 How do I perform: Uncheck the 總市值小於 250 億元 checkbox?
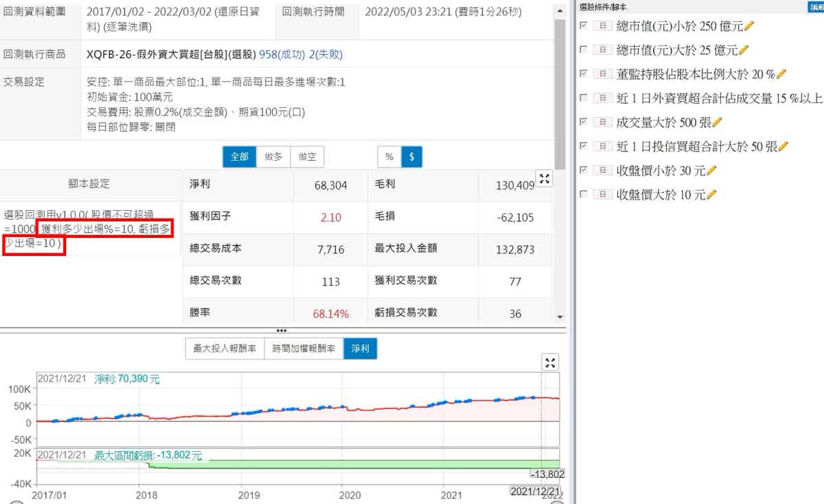click(584, 26)
